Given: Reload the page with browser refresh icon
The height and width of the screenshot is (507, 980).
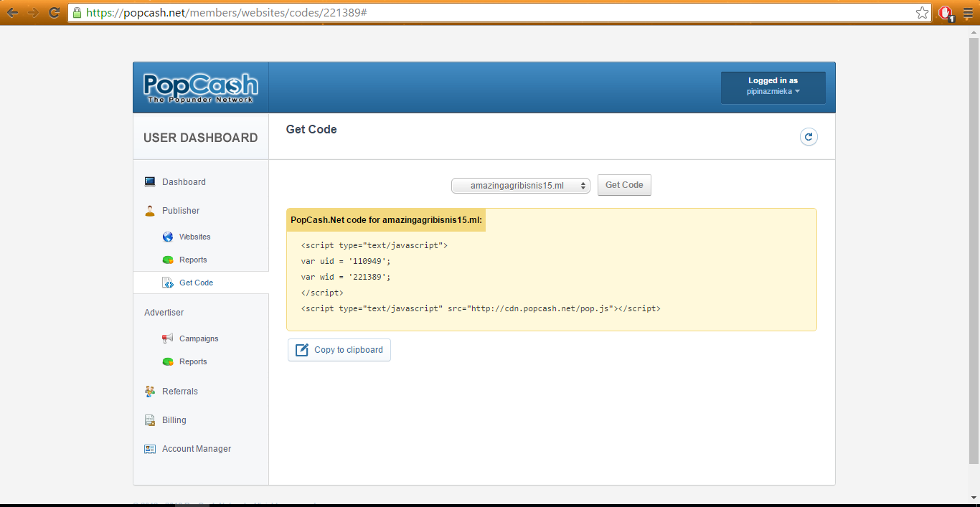Looking at the screenshot, I should tap(54, 12).
